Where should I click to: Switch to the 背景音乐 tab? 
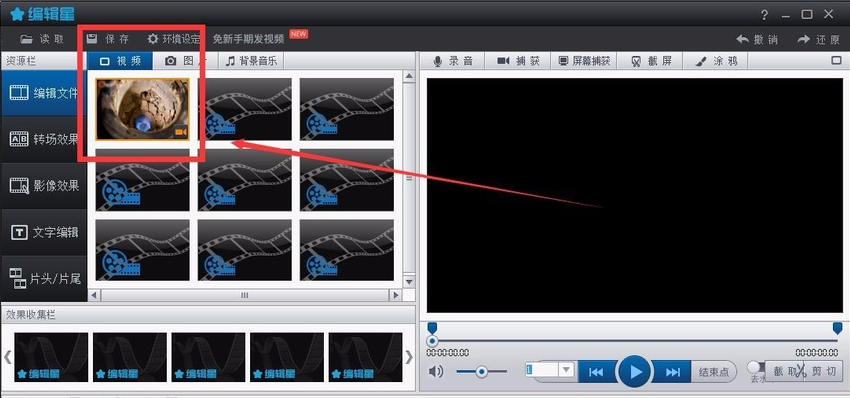pos(252,61)
